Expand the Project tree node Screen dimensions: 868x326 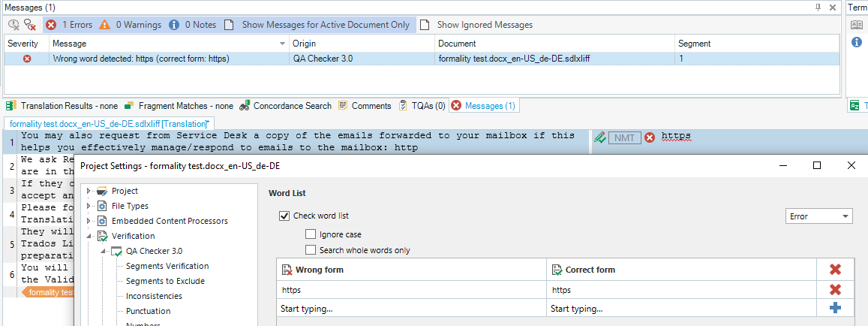point(88,191)
